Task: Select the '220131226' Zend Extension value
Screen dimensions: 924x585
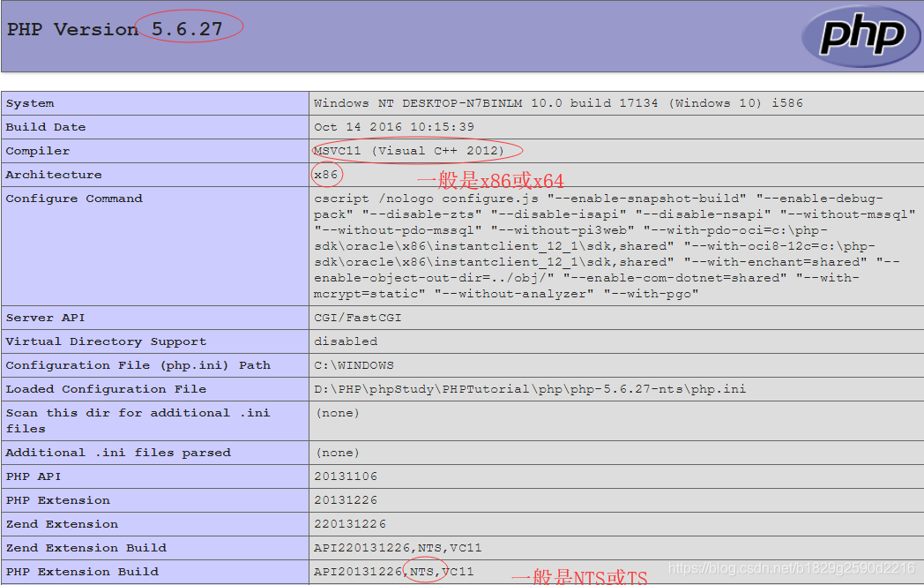Action: point(350,523)
